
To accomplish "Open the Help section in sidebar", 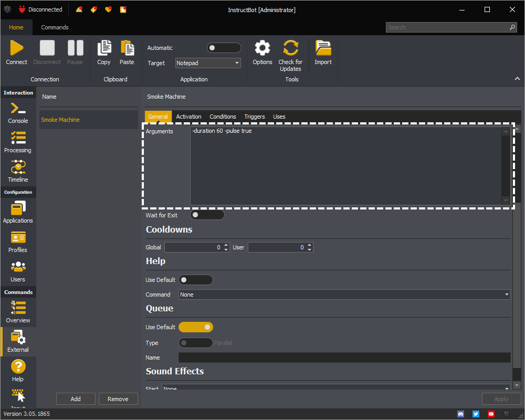I will point(18,371).
